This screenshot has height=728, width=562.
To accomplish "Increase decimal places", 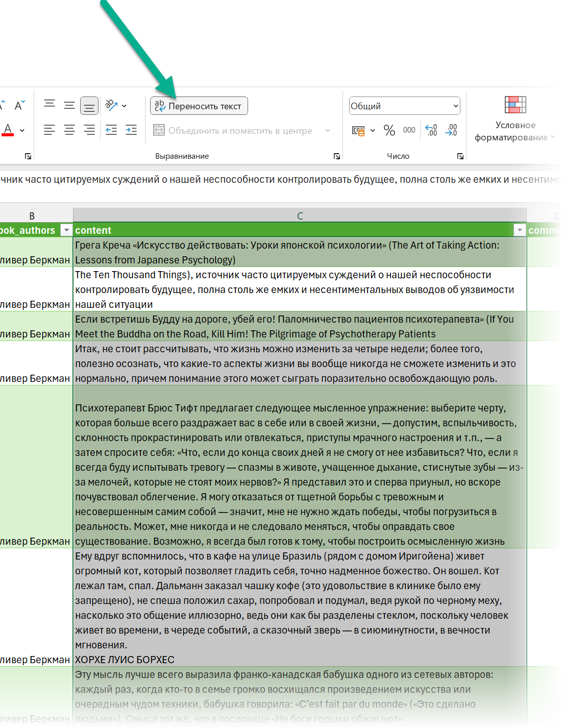I will click(431, 130).
